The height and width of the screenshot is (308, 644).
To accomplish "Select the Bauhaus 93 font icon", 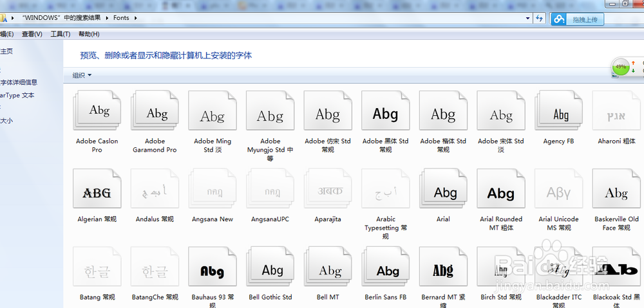I will click(213, 266).
